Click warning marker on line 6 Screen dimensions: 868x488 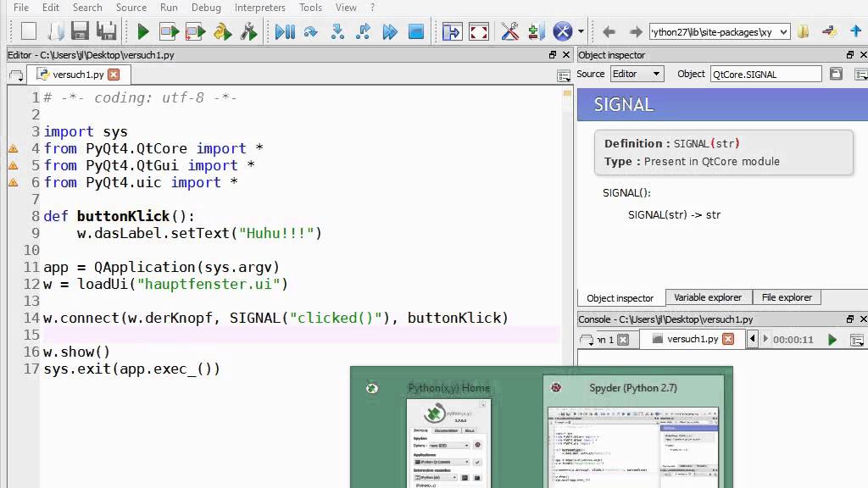14,182
